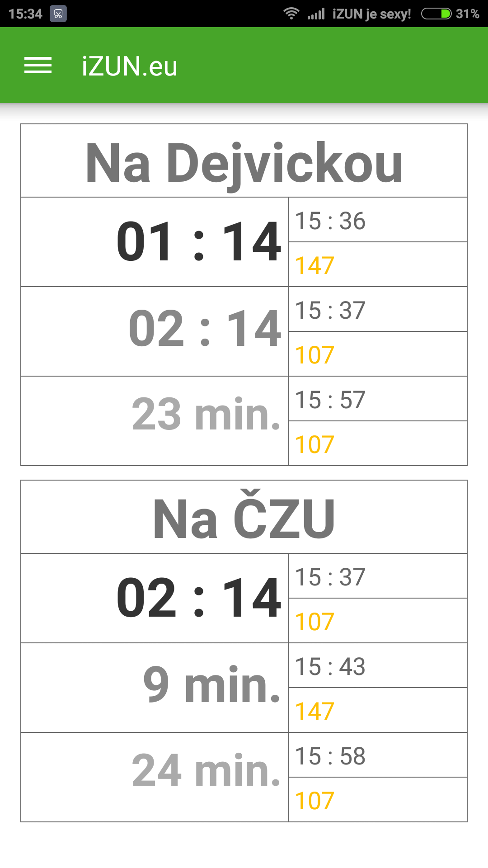The height and width of the screenshot is (868, 488).
Task: Click the iZUN.eu app title
Action: point(129,66)
